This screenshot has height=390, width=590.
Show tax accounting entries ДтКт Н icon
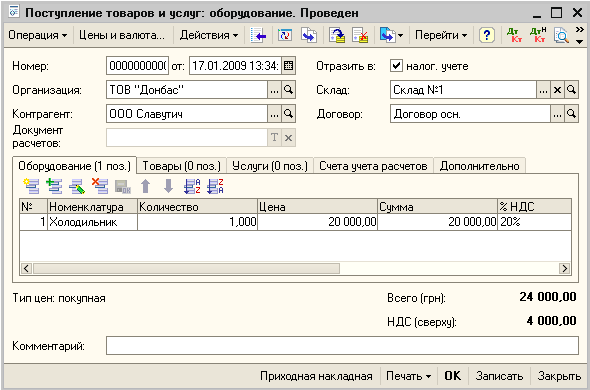click(x=538, y=35)
